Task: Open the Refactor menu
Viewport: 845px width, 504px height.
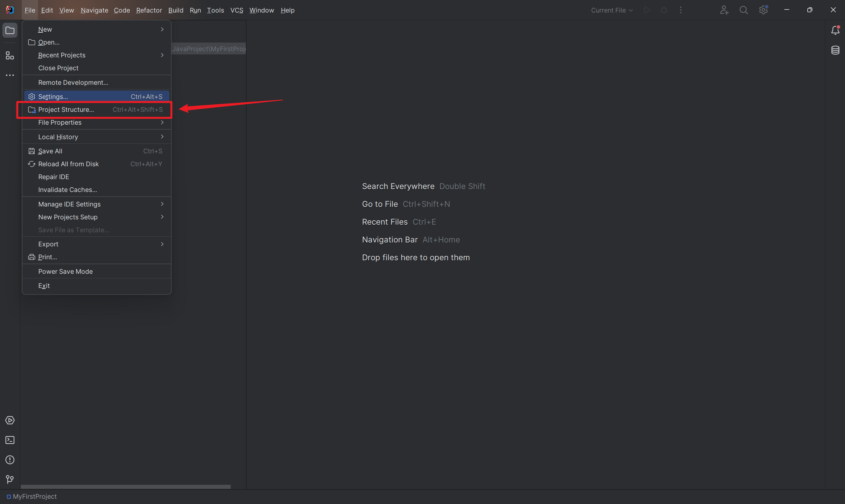Action: click(149, 10)
